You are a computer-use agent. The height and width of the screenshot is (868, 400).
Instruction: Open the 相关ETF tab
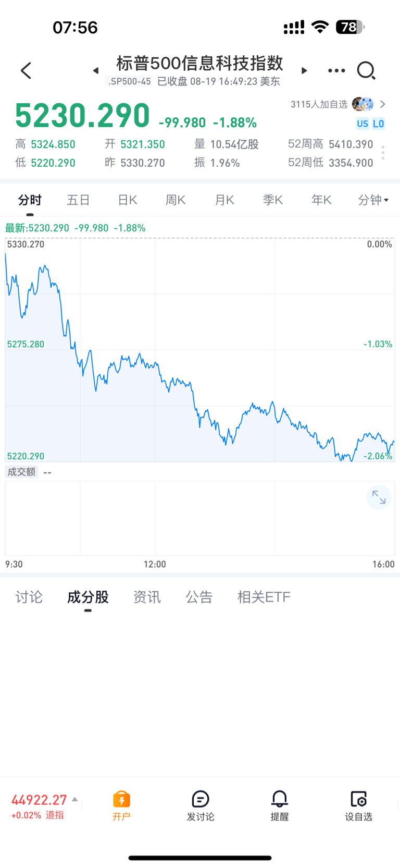point(264,597)
